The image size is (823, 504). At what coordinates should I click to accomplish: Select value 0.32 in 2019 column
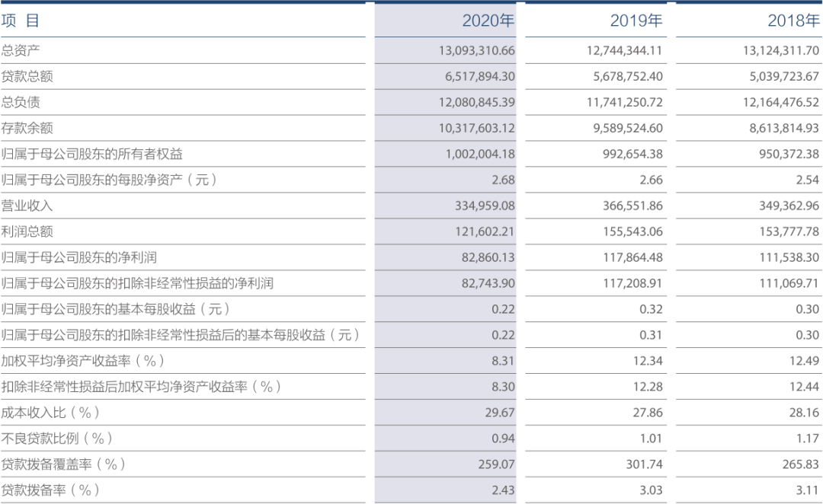click(x=651, y=309)
